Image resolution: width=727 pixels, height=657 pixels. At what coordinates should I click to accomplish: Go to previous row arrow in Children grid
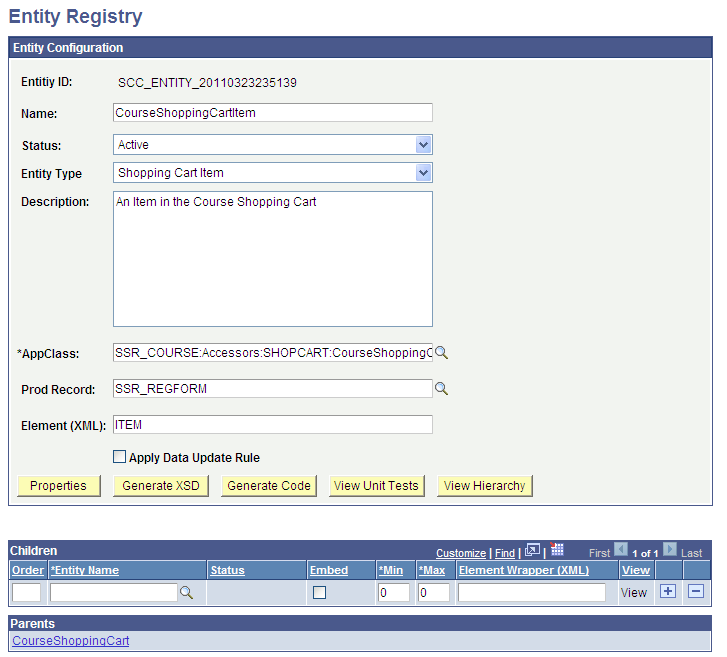621,549
